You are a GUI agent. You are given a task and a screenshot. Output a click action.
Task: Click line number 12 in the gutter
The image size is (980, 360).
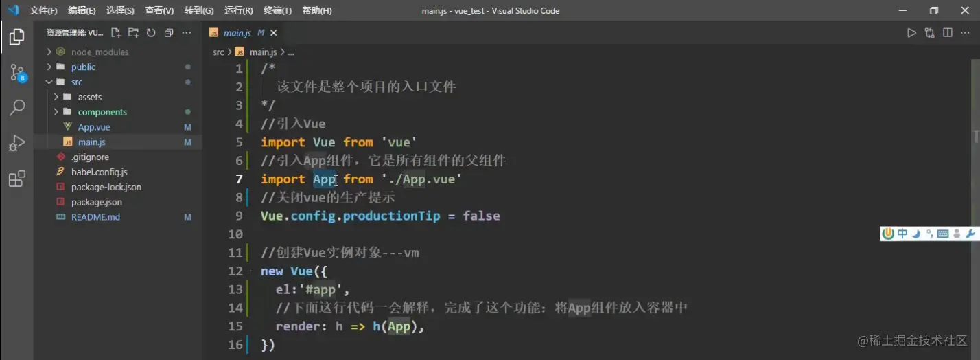235,271
